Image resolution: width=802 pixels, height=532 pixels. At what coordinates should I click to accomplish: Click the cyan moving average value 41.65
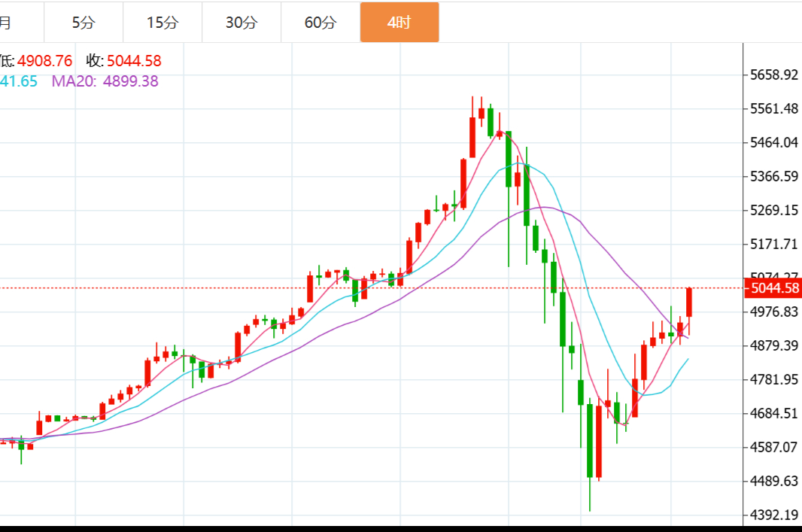[18, 81]
